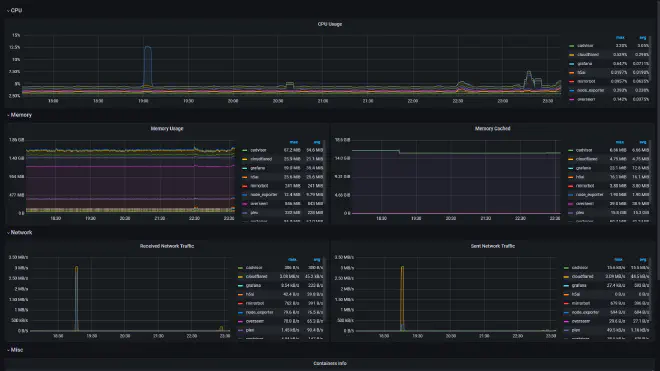Toggle cloudflared series in Sent Network legend
This screenshot has height=371, width=660.
(x=583, y=276)
